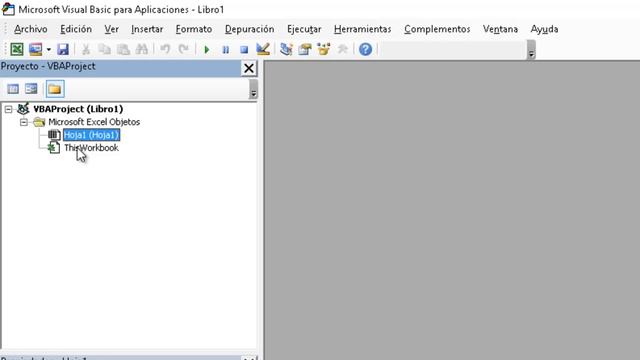Open the Insert object dropdown arrow
640x360 pixels.
(x=49, y=49)
